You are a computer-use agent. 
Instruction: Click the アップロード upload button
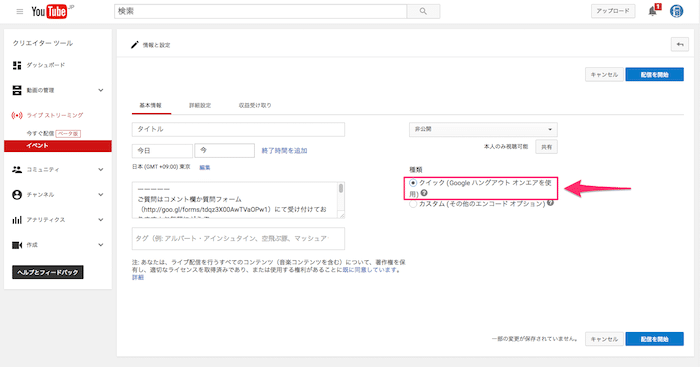(x=613, y=11)
